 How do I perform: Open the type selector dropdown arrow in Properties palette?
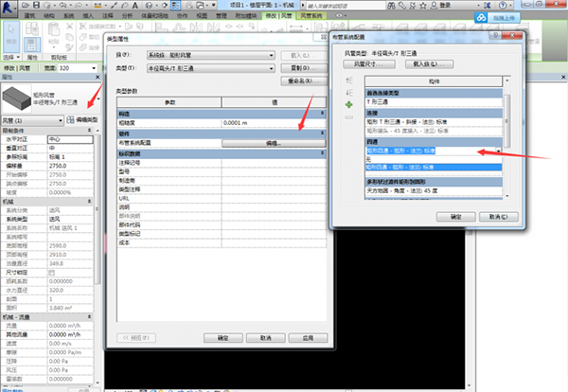click(98, 98)
